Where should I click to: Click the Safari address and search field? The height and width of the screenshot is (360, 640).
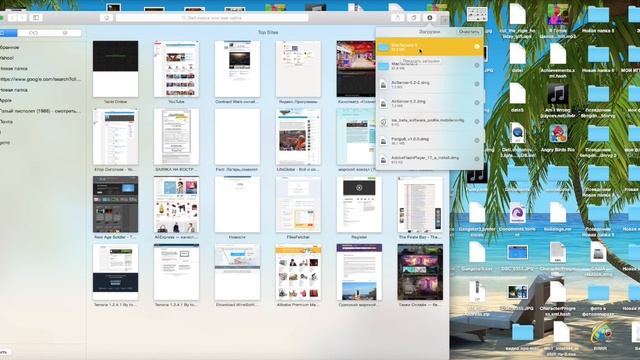[x=212, y=18]
